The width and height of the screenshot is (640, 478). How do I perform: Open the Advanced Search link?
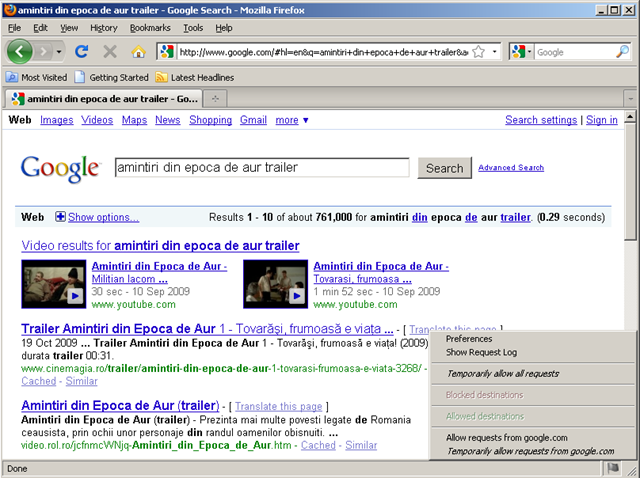511,168
